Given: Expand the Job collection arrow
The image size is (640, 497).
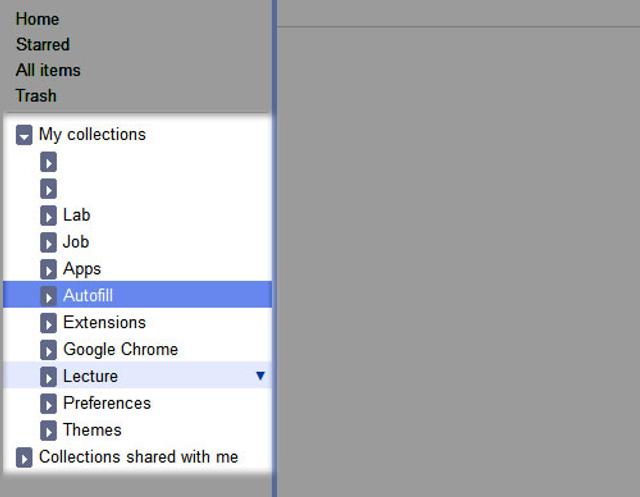Looking at the screenshot, I should [x=48, y=242].
